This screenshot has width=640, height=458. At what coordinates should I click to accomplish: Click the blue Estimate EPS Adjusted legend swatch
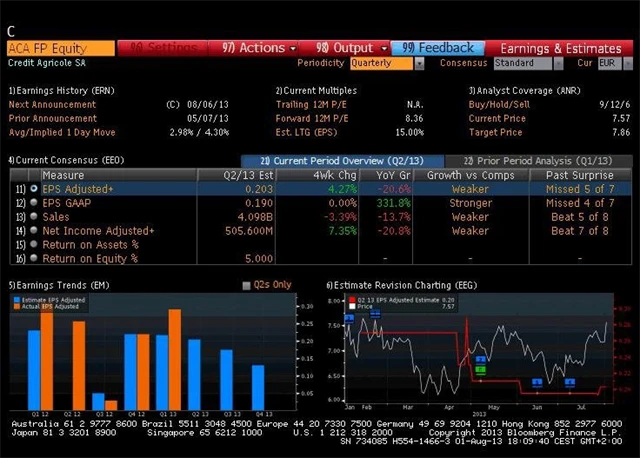[17, 300]
